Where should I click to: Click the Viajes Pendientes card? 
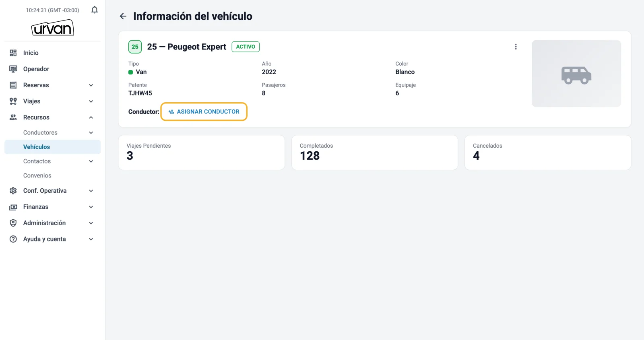tap(202, 152)
